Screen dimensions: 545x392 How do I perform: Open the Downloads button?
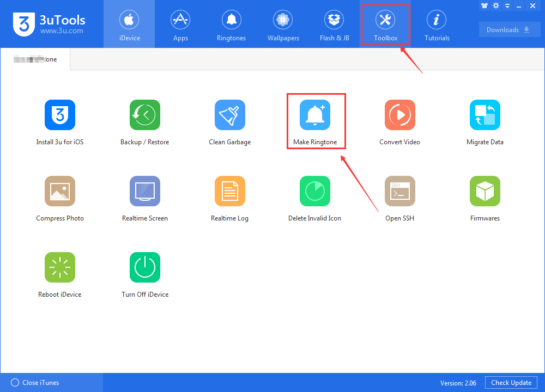pyautogui.click(x=510, y=29)
